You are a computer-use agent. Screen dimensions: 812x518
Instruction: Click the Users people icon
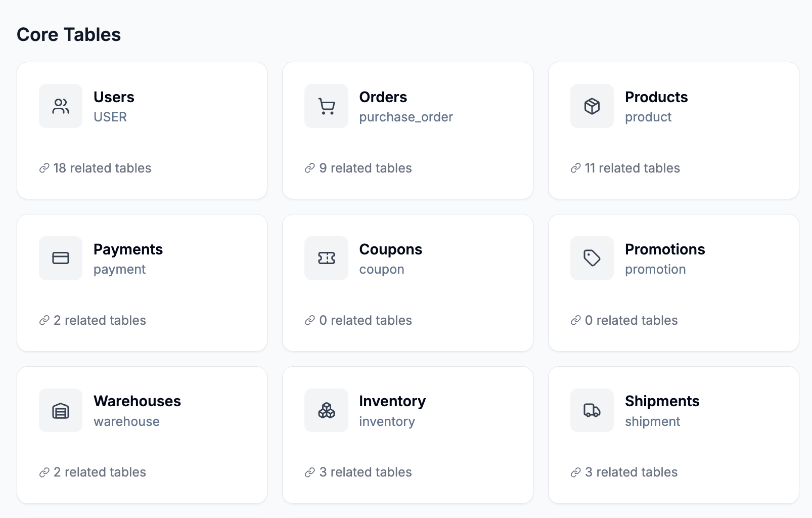pyautogui.click(x=60, y=106)
